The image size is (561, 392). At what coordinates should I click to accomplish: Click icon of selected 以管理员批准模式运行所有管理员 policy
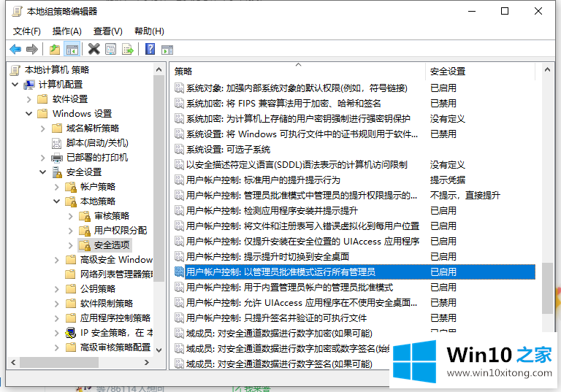point(179,272)
